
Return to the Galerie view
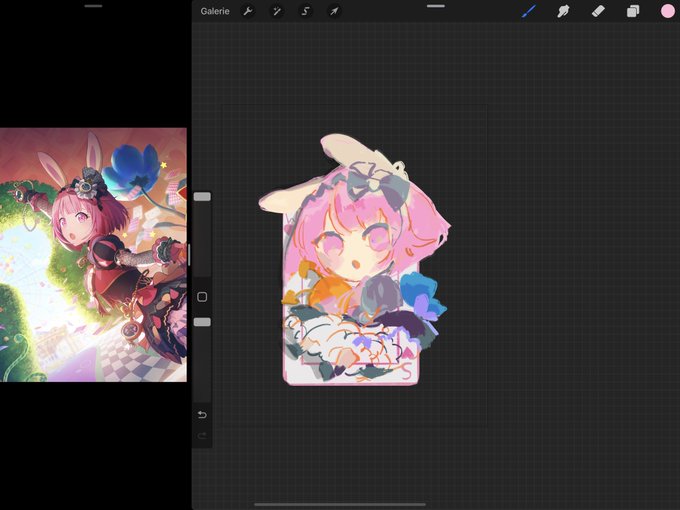click(x=215, y=11)
